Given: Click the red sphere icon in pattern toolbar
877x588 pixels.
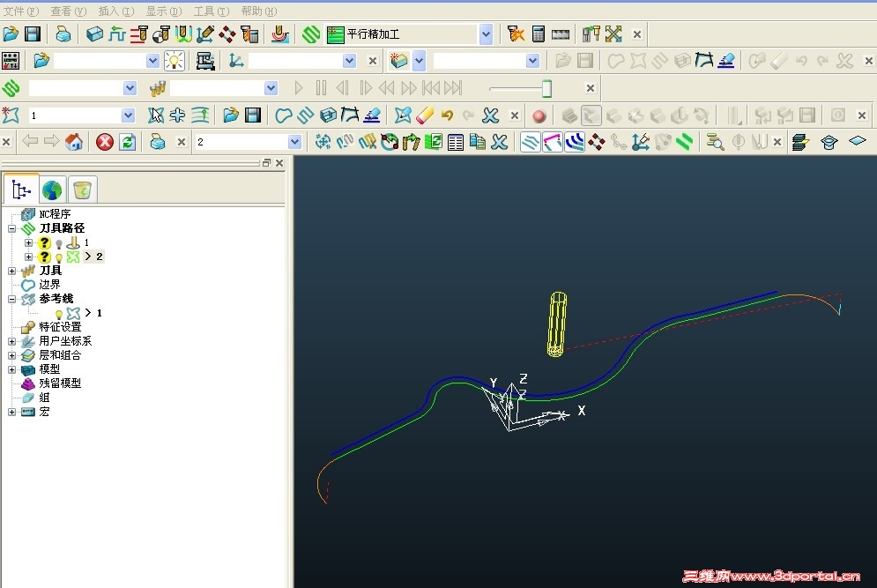Looking at the screenshot, I should (539, 115).
